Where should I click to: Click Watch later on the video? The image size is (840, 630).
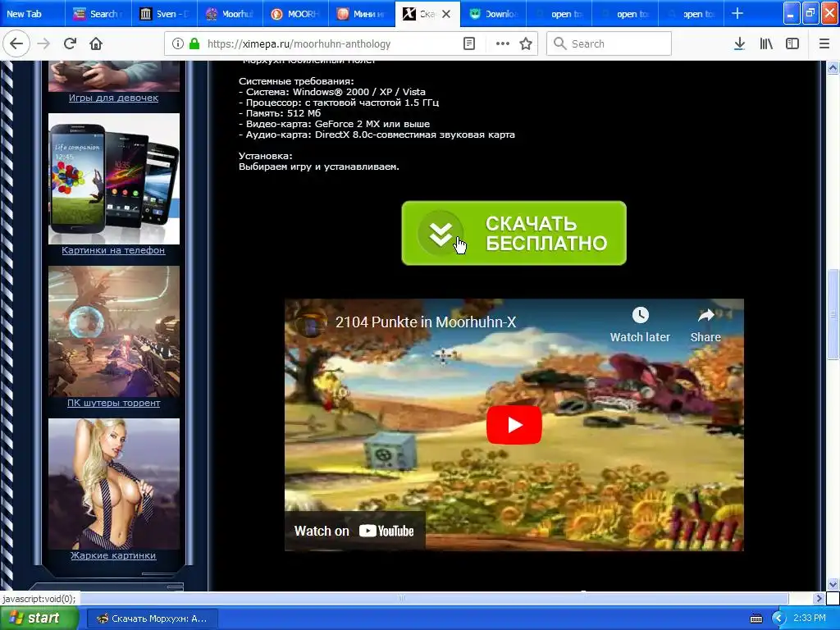[x=640, y=325]
